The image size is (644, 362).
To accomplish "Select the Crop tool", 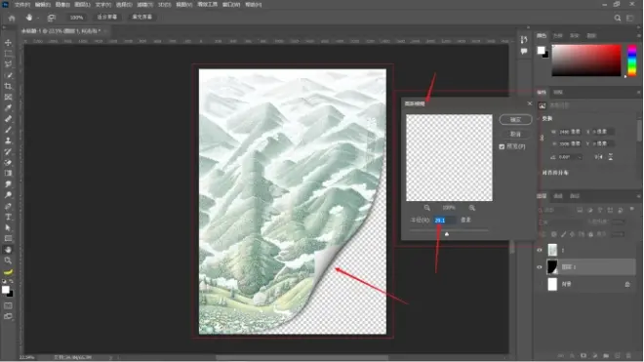I will pyautogui.click(x=8, y=86).
